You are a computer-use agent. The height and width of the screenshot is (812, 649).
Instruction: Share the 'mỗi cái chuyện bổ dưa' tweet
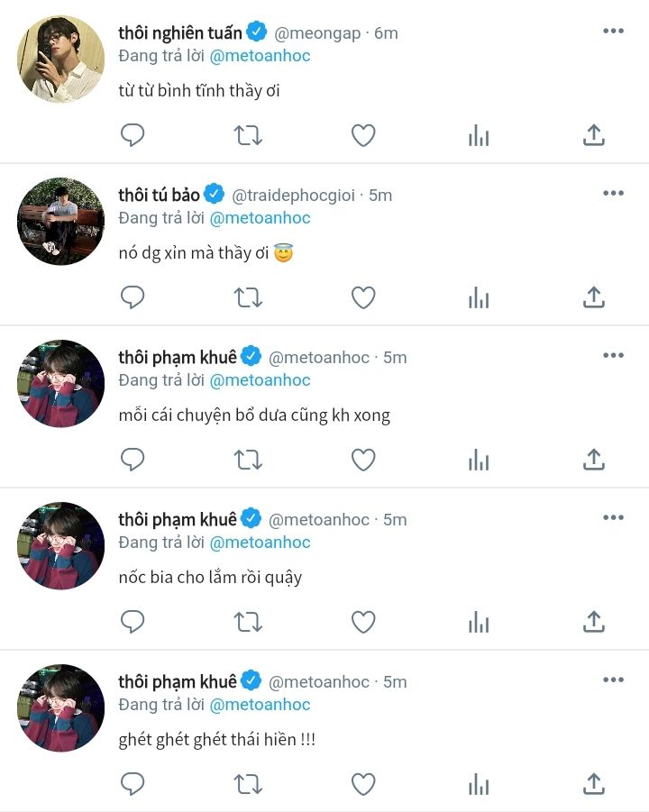593,460
